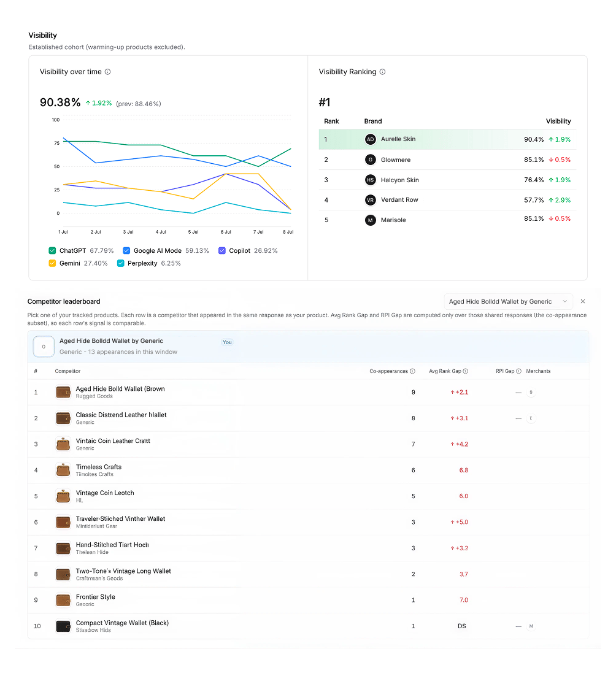
Task: Click Glowmere G brand avatar
Action: pos(371,160)
